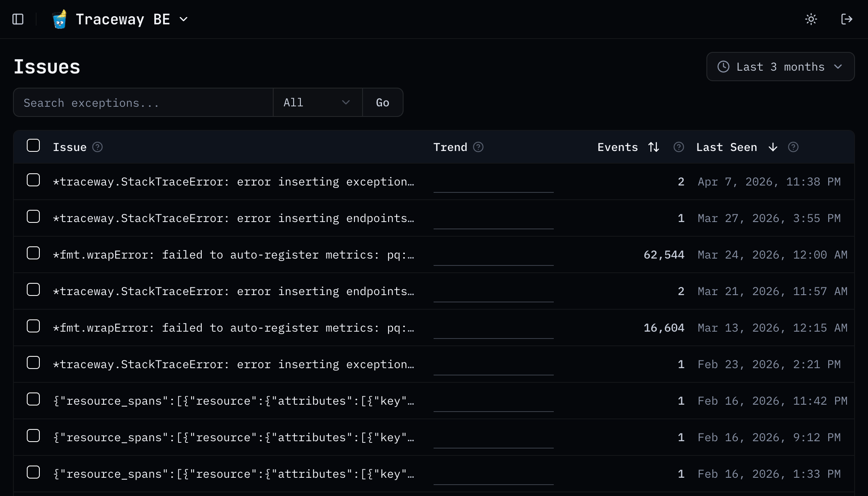This screenshot has height=496, width=868.
Task: Check the issue with 16,604 events
Action: tap(33, 326)
